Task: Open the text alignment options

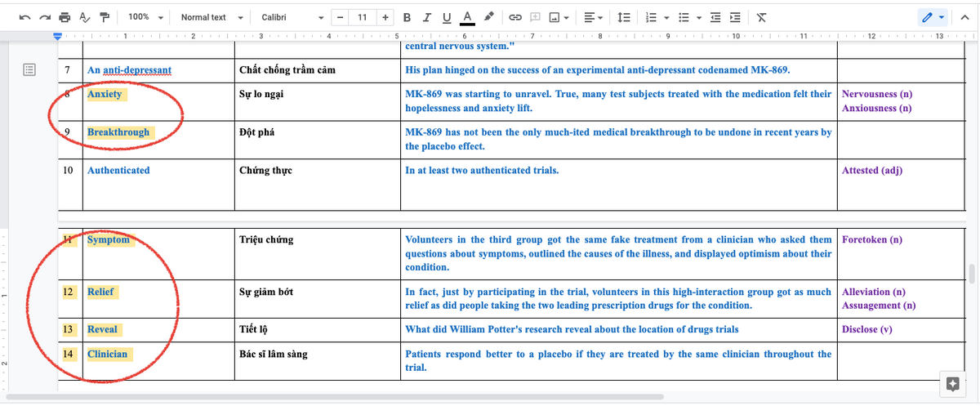Action: [x=593, y=17]
